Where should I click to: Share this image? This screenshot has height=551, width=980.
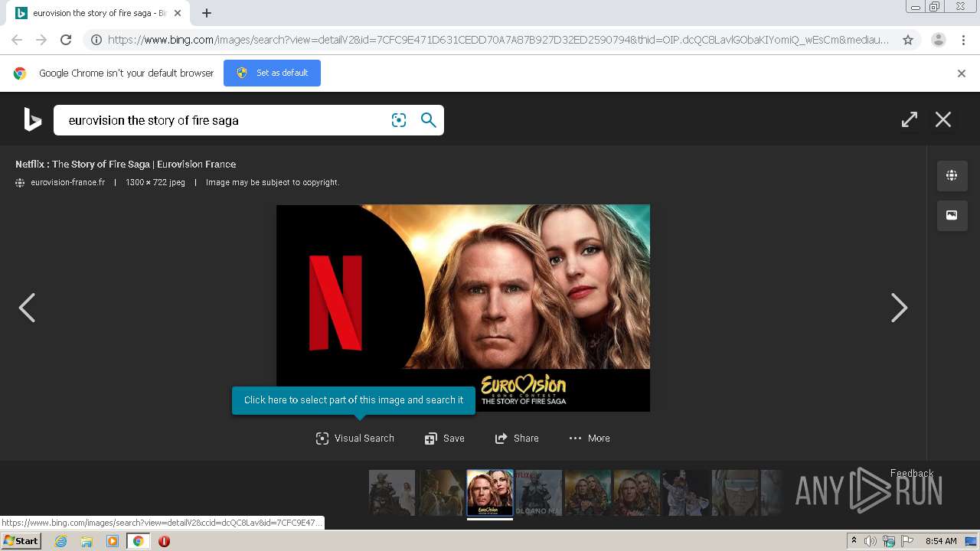click(517, 439)
